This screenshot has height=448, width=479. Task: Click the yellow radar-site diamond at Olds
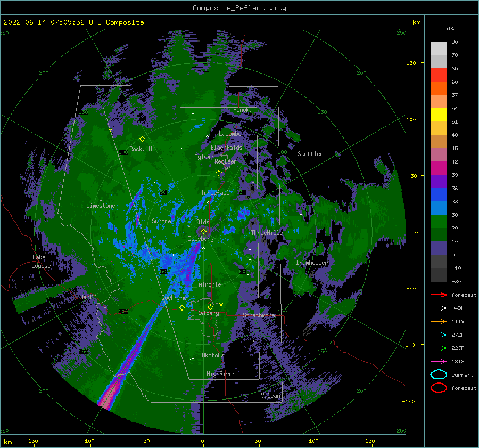[x=203, y=232]
